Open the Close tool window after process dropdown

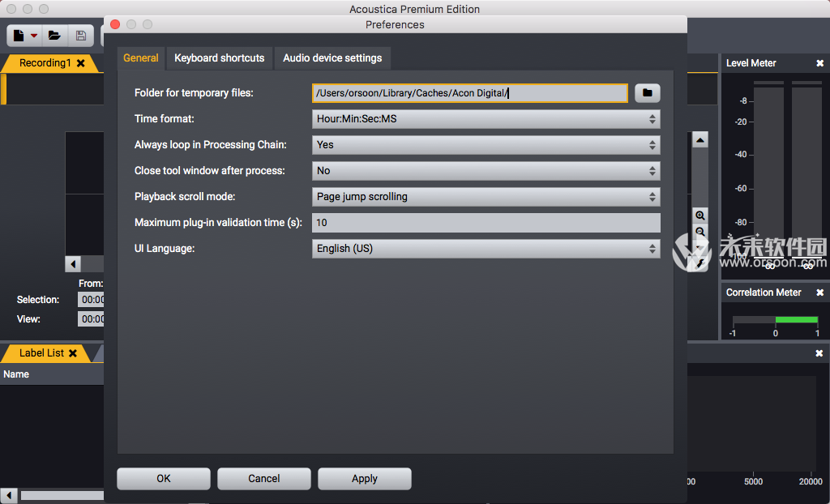pyautogui.click(x=486, y=171)
